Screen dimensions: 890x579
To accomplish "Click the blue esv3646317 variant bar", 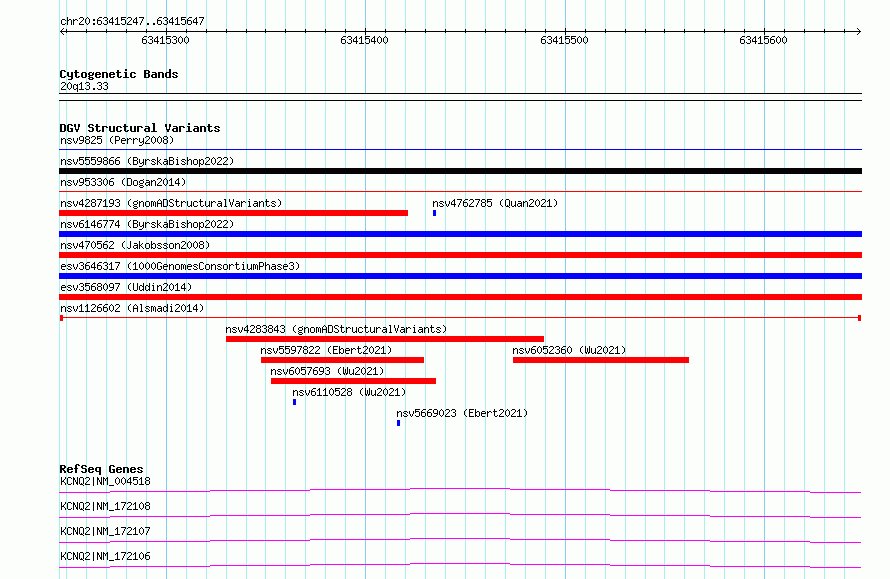I will (x=460, y=276).
